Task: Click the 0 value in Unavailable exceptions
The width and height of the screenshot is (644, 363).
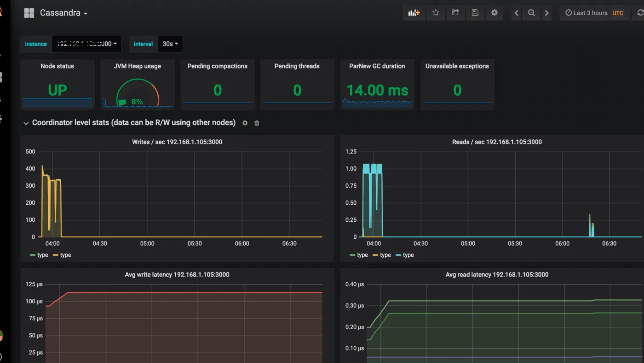Action: click(457, 90)
